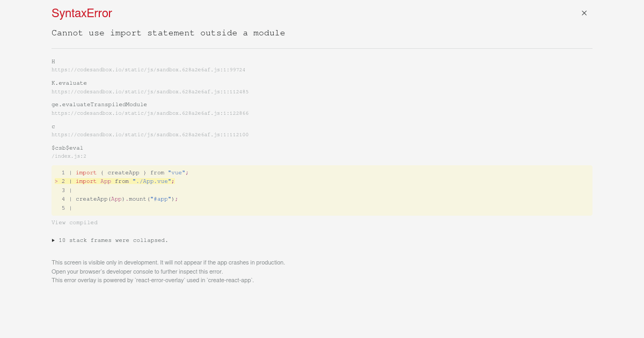Select the $csb$eval stack frame
Viewport: 644px width, 338px height.
click(x=67, y=148)
